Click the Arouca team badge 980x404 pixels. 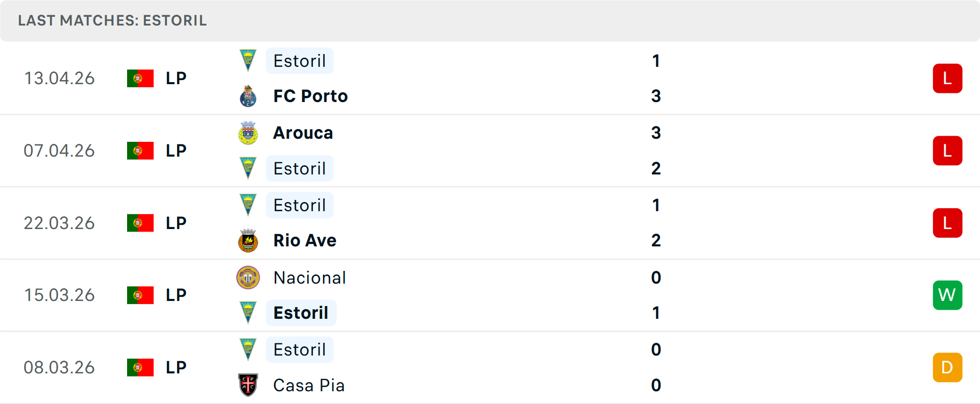[249, 134]
